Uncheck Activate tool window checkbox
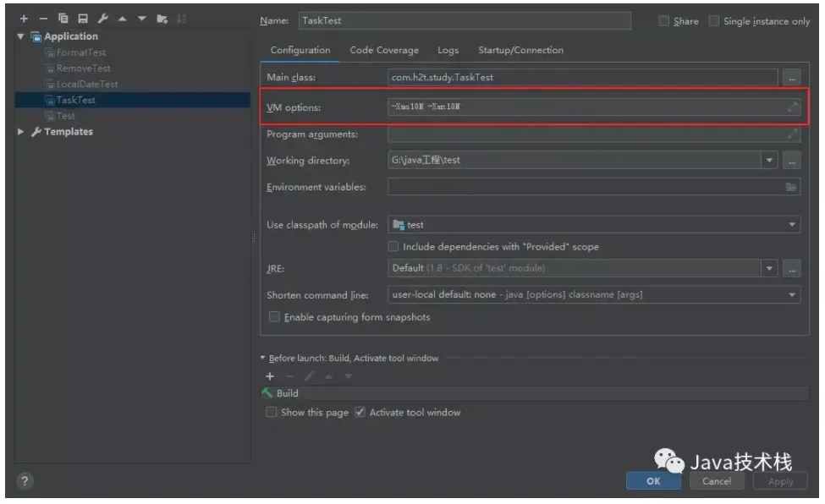The width and height of the screenshot is (825, 504). coord(360,413)
